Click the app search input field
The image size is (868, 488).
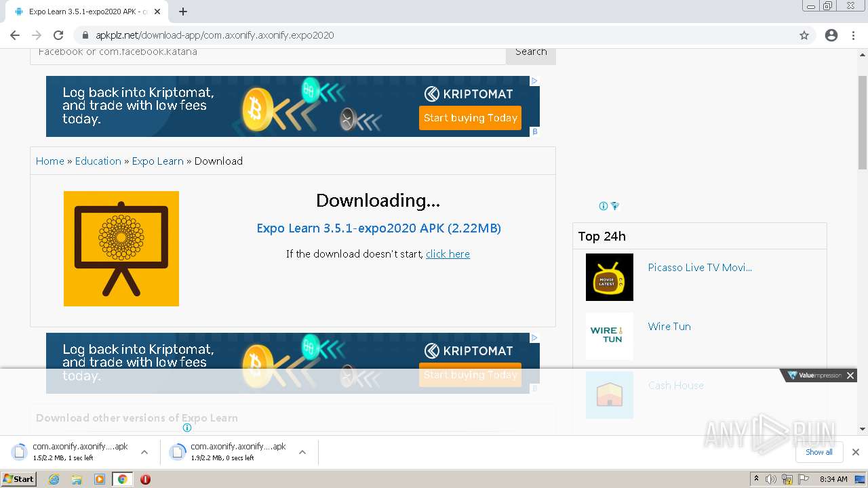click(x=268, y=53)
